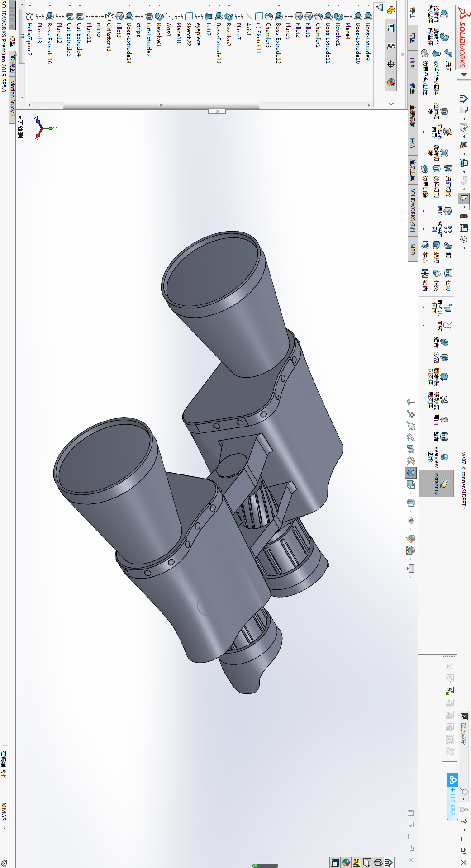Viewport: 471px width, 868px height.
Task: Open the SOLIDWORKS 插件 add-ins tab
Action: [x=413, y=210]
